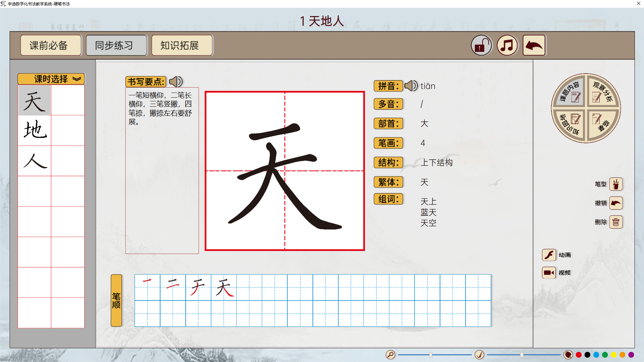
Task: Open the 笔型 pen type selector
Action: pos(615,184)
